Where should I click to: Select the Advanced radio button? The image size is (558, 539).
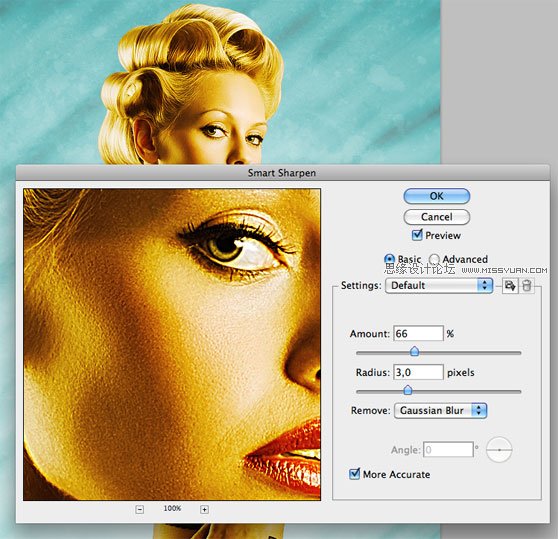(434, 259)
